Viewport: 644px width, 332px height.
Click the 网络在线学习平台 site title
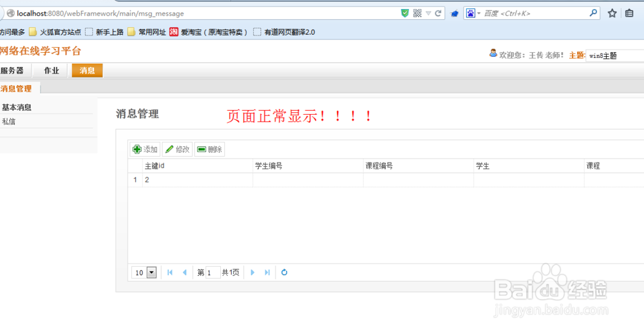click(x=40, y=51)
